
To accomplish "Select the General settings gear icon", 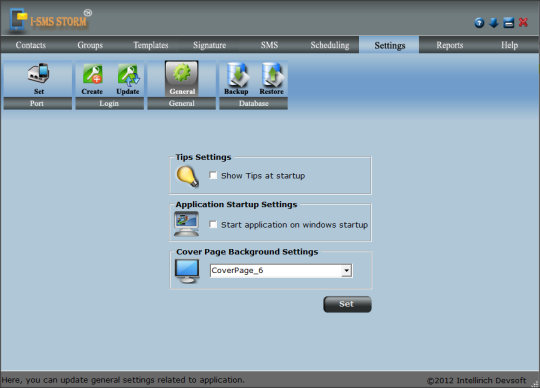I will pos(182,78).
